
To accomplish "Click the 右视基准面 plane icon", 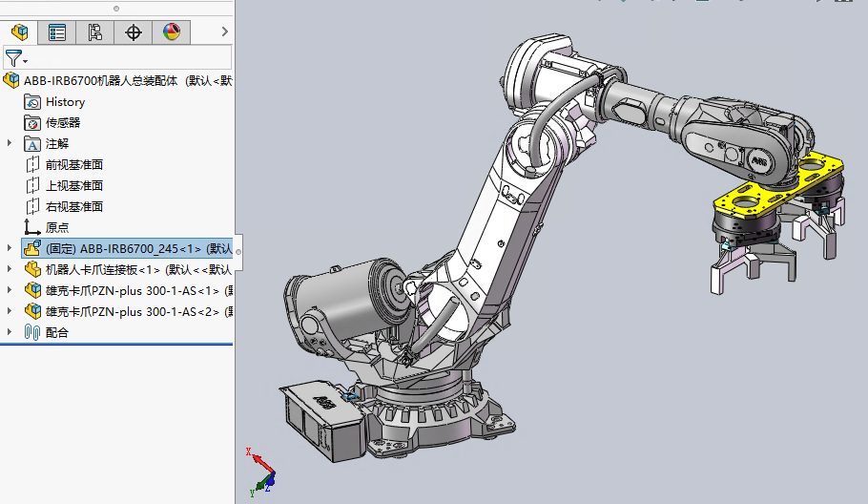I will point(32,206).
